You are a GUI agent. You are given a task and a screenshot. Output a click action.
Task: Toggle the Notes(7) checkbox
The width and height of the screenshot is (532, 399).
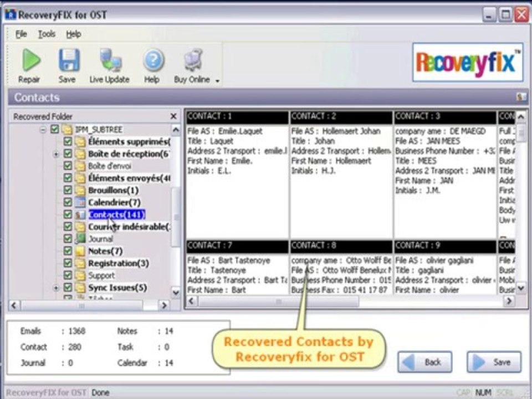(68, 250)
